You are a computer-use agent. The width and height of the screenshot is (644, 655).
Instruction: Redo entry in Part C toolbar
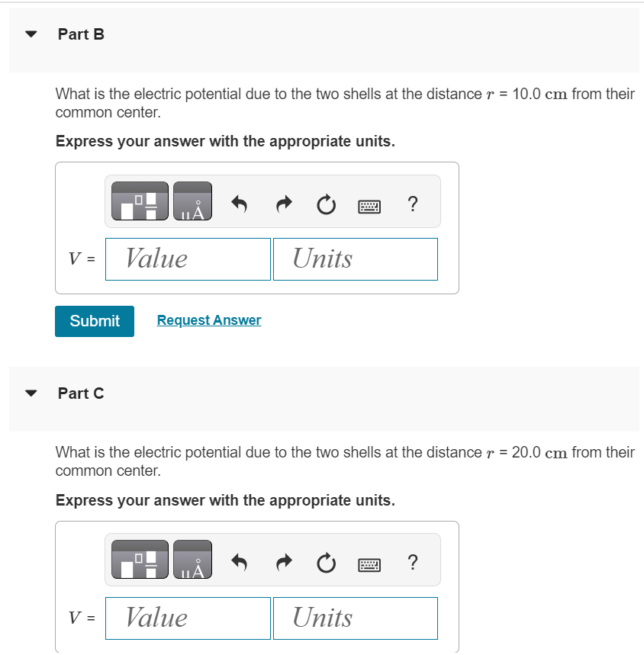(x=284, y=563)
